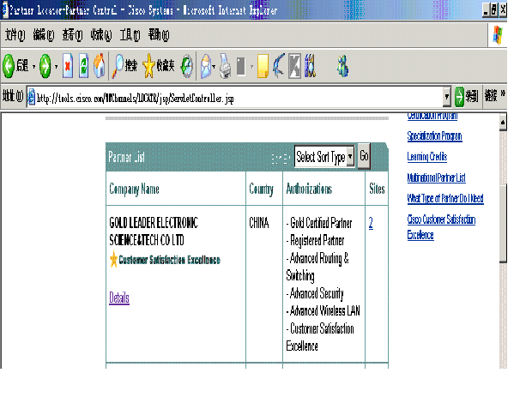Click the Customer Satisfaction Excellence star icon

tap(113, 259)
